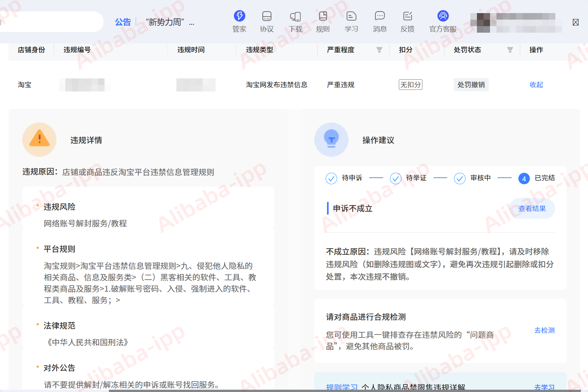Click the 不成立原因 explanation text

pos(440,264)
